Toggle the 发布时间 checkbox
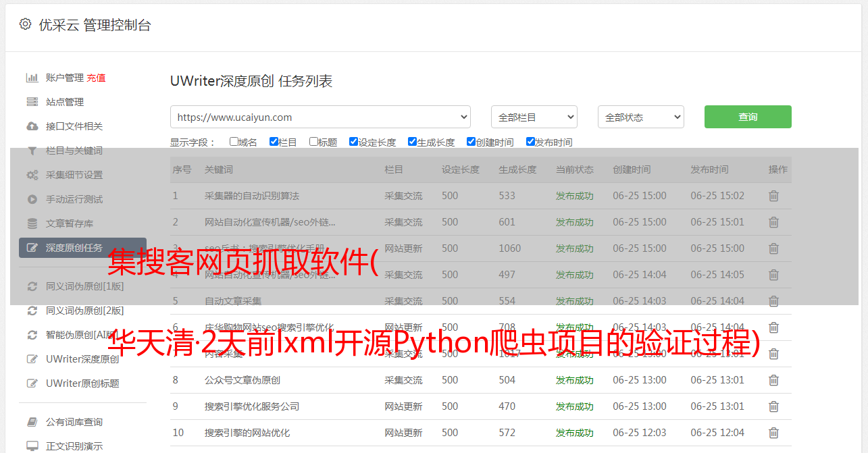 pos(530,142)
